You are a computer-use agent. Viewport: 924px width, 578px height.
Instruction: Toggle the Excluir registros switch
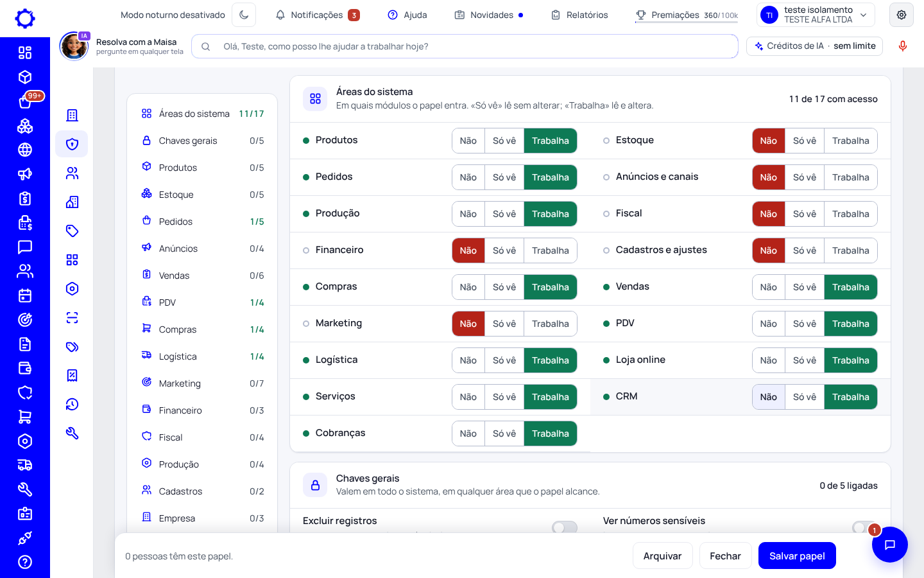click(x=565, y=527)
